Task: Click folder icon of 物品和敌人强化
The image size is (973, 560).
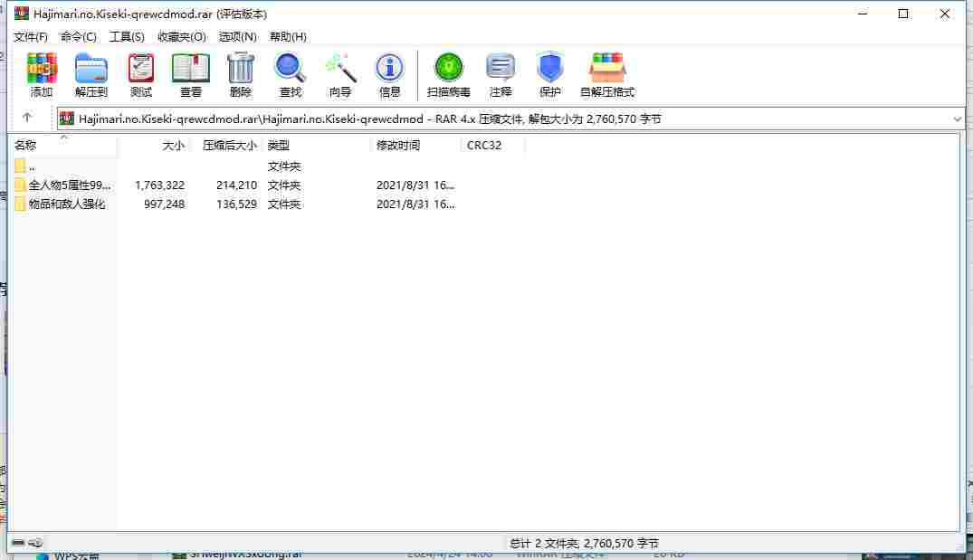Action: click(20, 204)
